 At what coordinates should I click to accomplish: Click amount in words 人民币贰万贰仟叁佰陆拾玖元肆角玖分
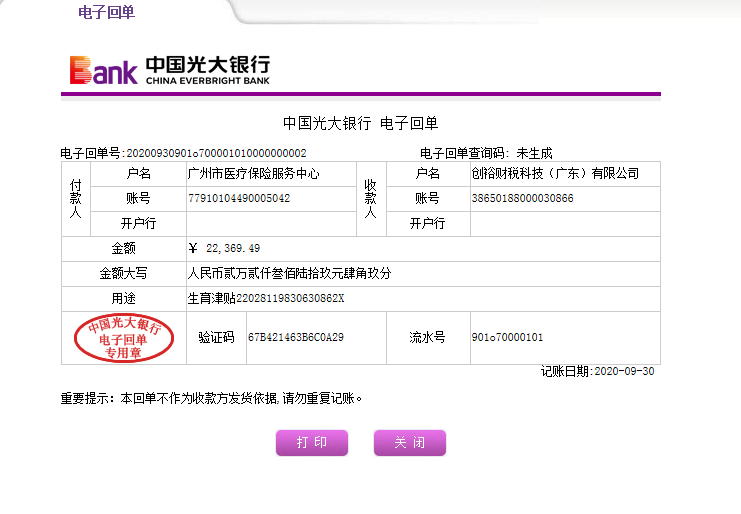click(290, 273)
